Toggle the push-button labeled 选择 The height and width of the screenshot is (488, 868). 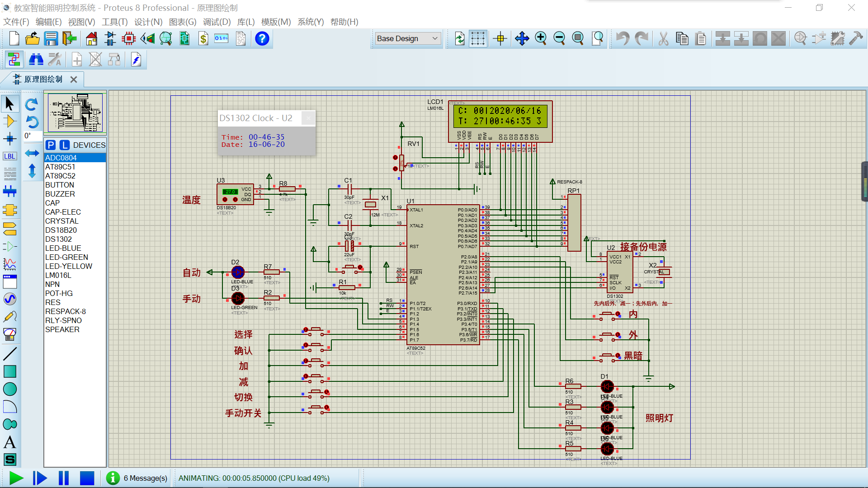click(316, 332)
